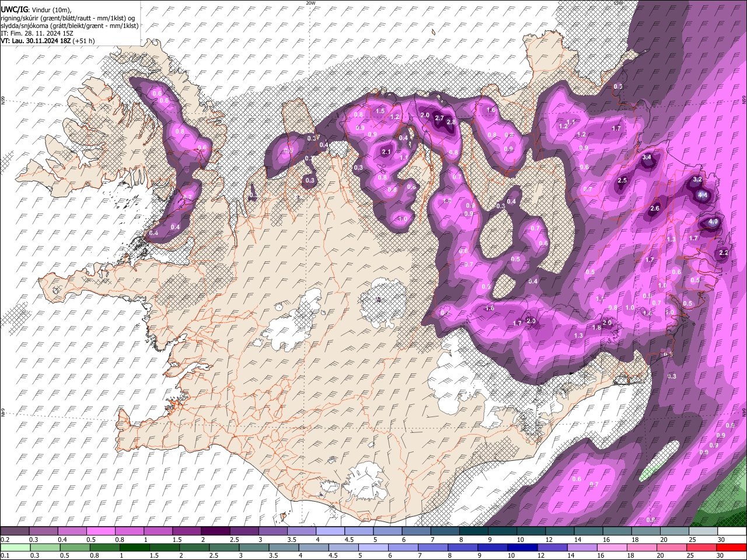The height and width of the screenshot is (560, 747).
Task: Click the bright red swatch above 30 on rain scale
Action: (x=731, y=547)
